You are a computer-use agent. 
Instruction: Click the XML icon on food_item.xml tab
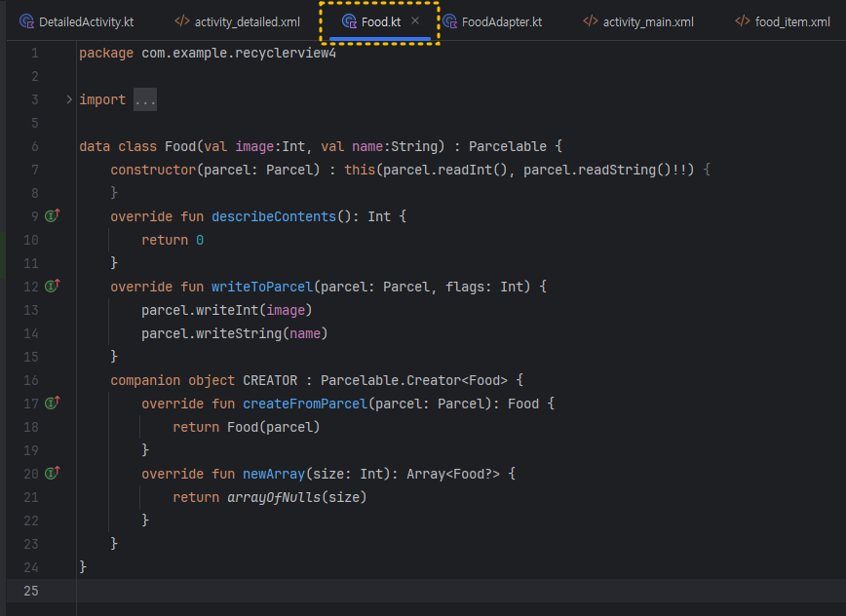point(743,21)
